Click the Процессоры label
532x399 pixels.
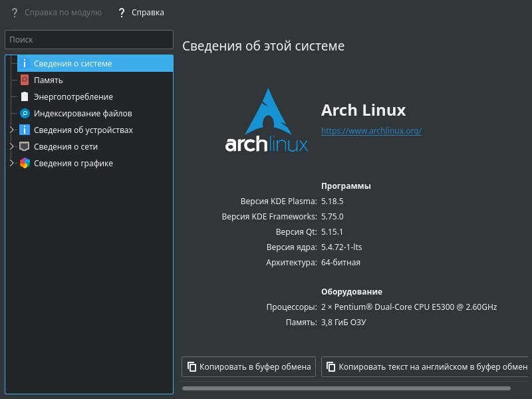tap(291, 307)
